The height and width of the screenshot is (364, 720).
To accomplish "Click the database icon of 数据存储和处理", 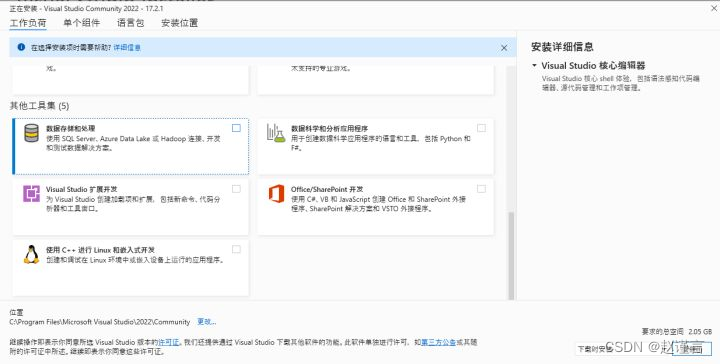I will point(31,133).
